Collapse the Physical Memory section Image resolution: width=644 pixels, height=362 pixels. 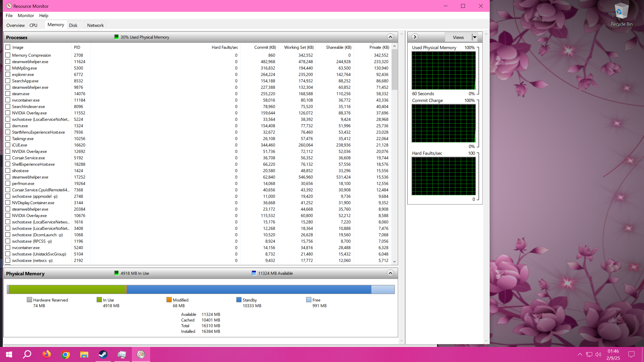[390, 273]
